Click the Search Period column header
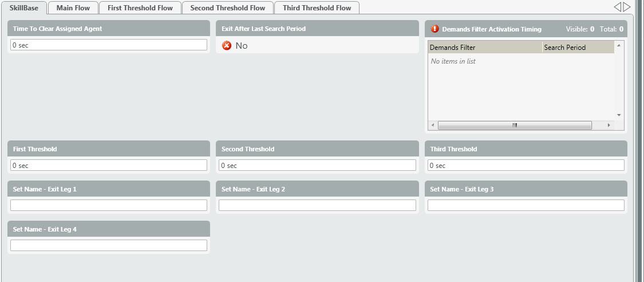 (x=577, y=48)
